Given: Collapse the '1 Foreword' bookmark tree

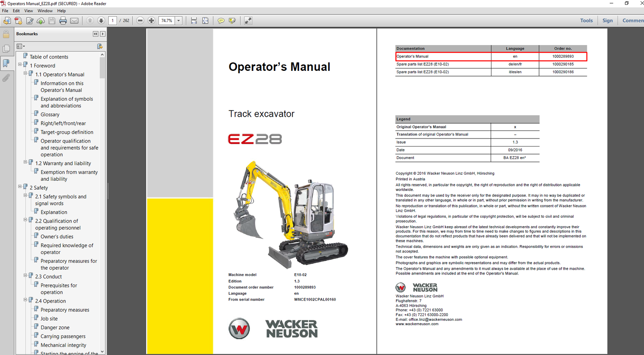Looking at the screenshot, I should click(x=20, y=64).
